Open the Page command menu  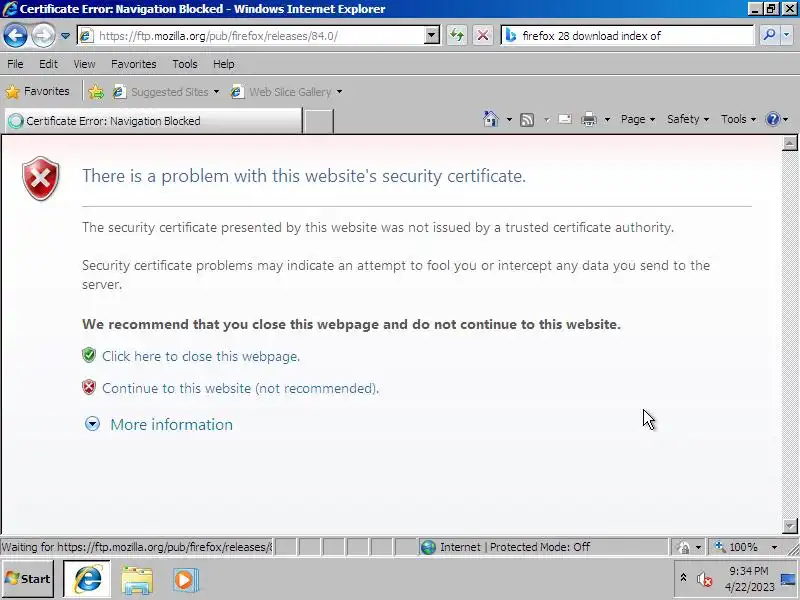click(638, 119)
